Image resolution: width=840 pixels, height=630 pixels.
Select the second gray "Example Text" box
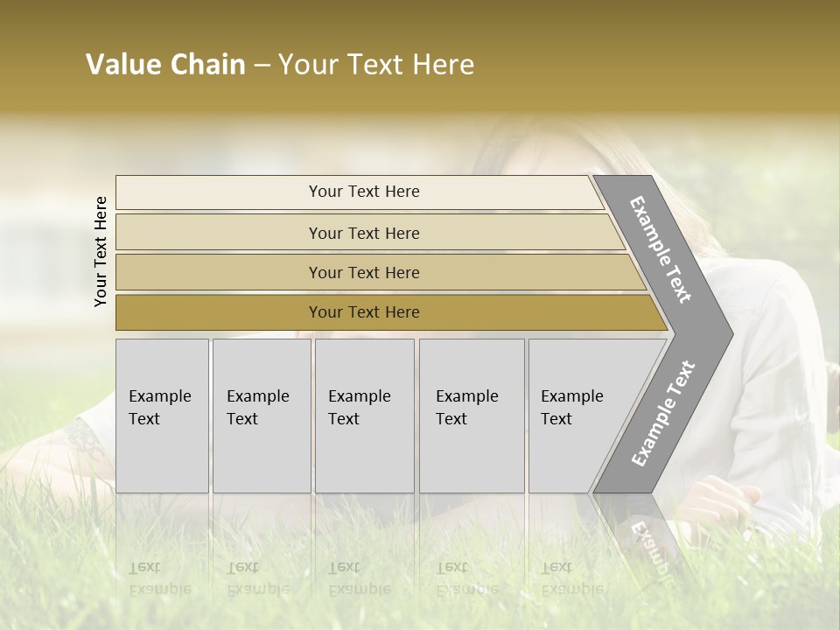(261, 415)
